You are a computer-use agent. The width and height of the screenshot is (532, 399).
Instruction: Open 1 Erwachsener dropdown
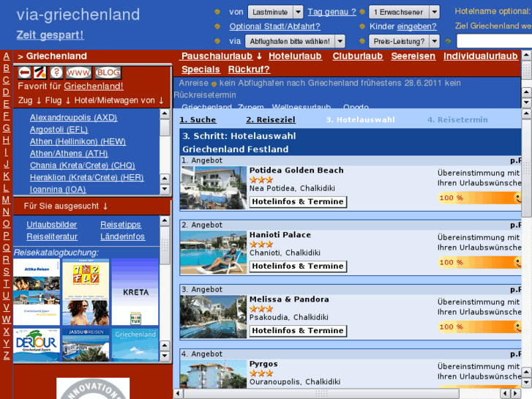(x=404, y=12)
